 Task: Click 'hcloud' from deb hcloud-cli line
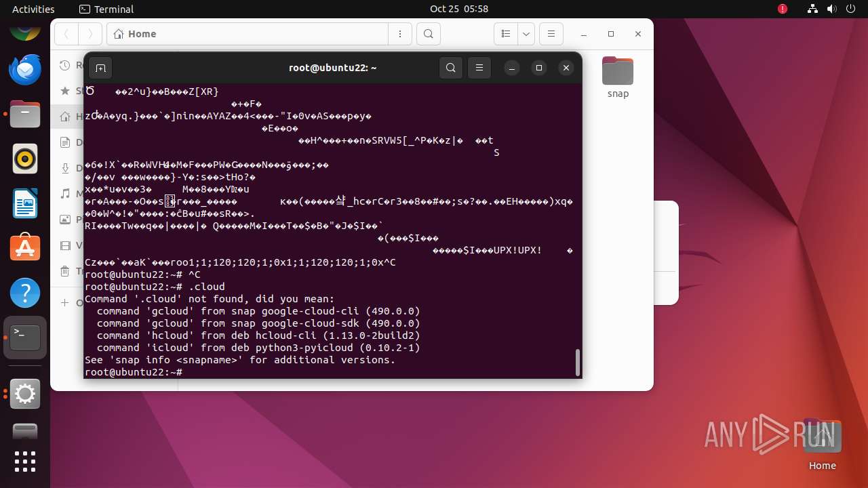[258, 335]
